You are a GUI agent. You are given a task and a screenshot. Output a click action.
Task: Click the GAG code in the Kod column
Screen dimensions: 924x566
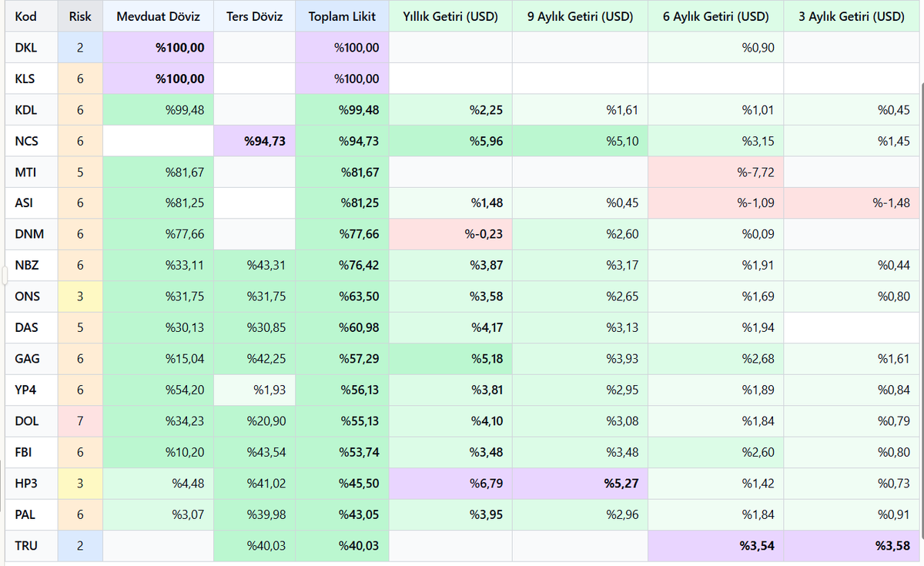point(31,359)
